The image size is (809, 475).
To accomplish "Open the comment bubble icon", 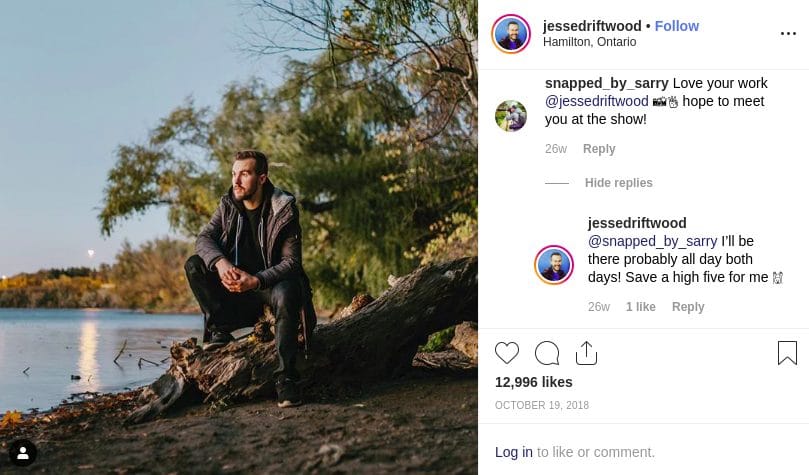I will tap(547, 353).
